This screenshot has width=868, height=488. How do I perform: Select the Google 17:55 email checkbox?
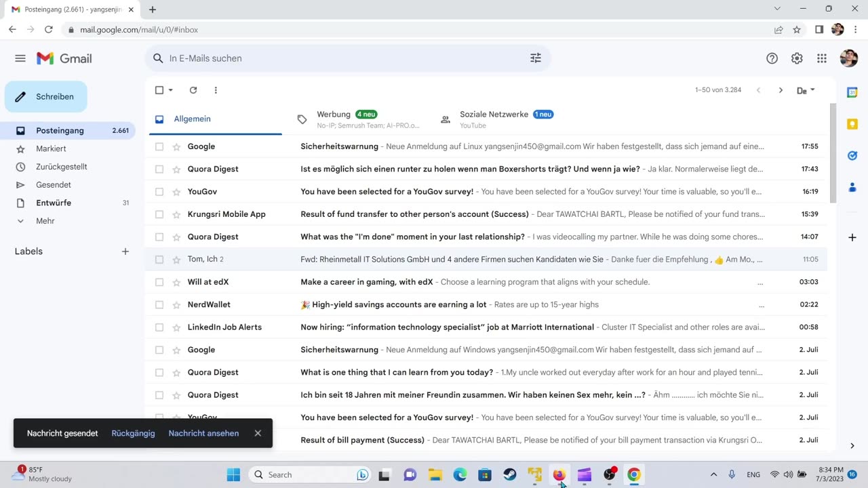pyautogui.click(x=159, y=146)
